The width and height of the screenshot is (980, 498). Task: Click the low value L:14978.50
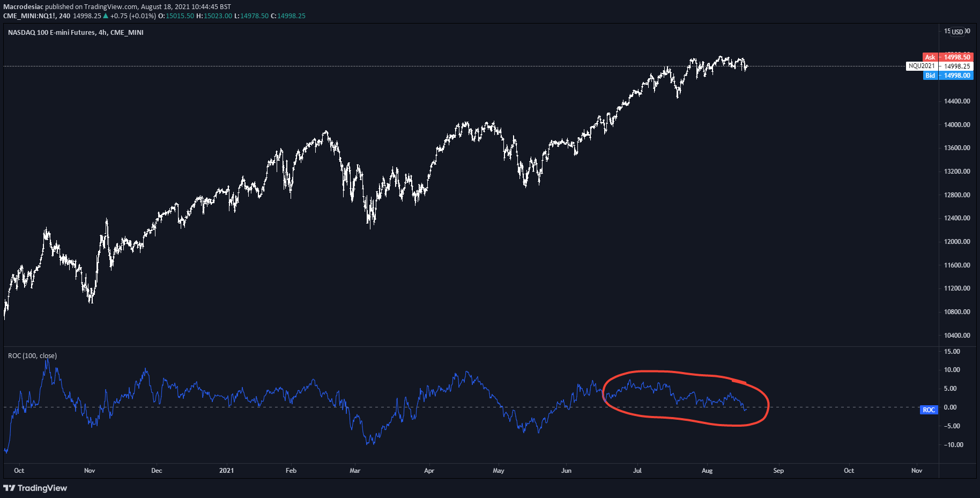(251, 16)
